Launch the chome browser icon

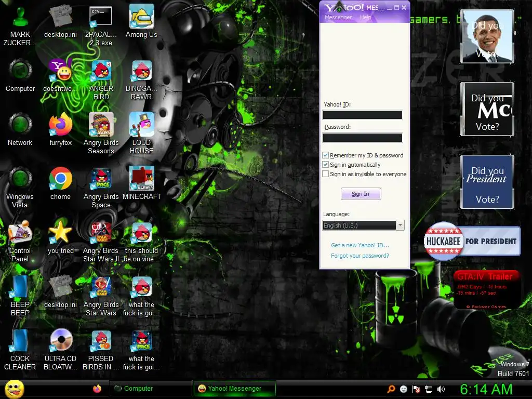(x=60, y=183)
